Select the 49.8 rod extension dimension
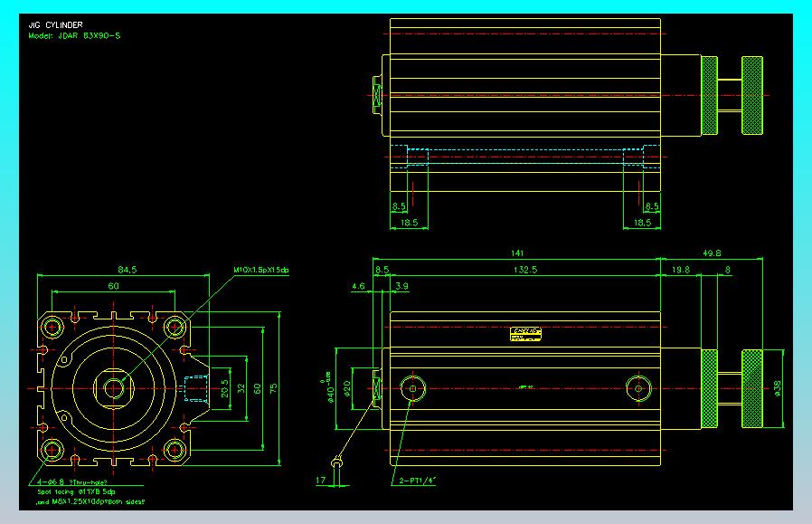Image resolution: width=812 pixels, height=524 pixels. [x=712, y=253]
